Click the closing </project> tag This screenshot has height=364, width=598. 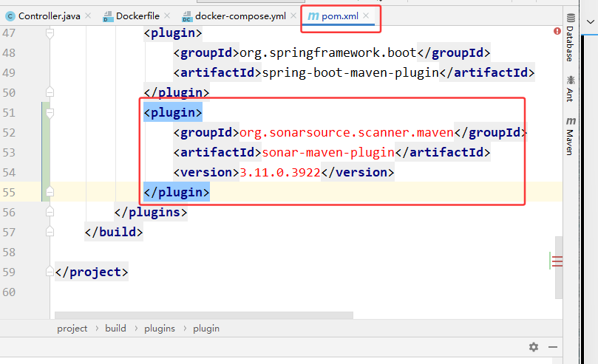pos(92,272)
